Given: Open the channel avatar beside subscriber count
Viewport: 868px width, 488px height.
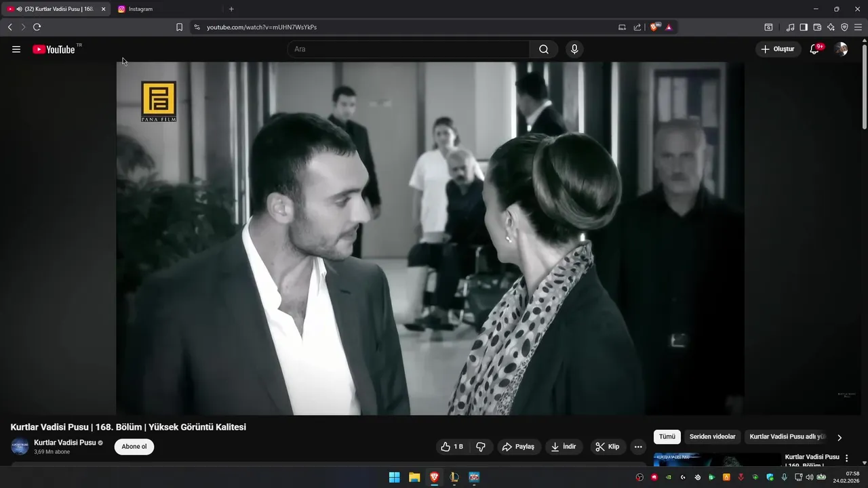Looking at the screenshot, I should click(20, 447).
